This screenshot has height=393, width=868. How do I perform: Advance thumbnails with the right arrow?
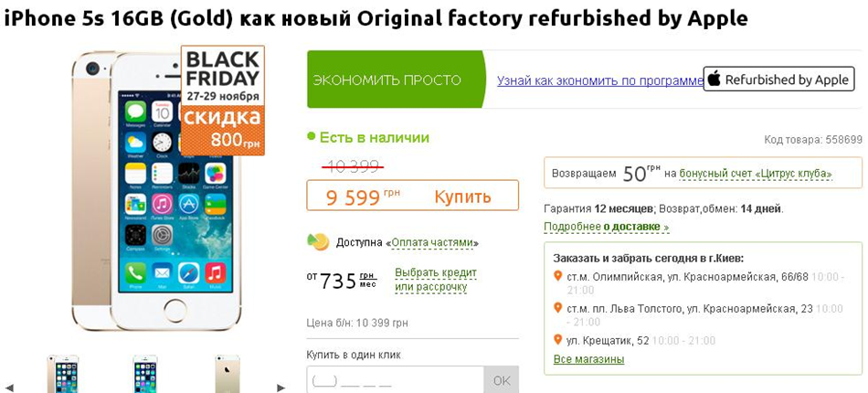(281, 388)
